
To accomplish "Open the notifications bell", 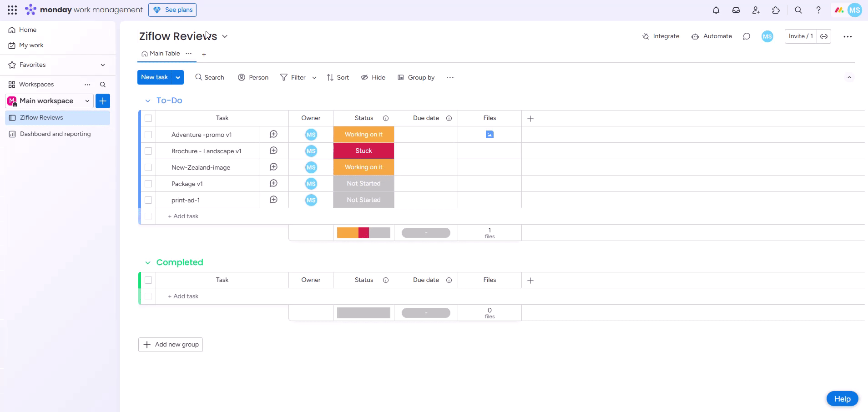I will pyautogui.click(x=716, y=10).
